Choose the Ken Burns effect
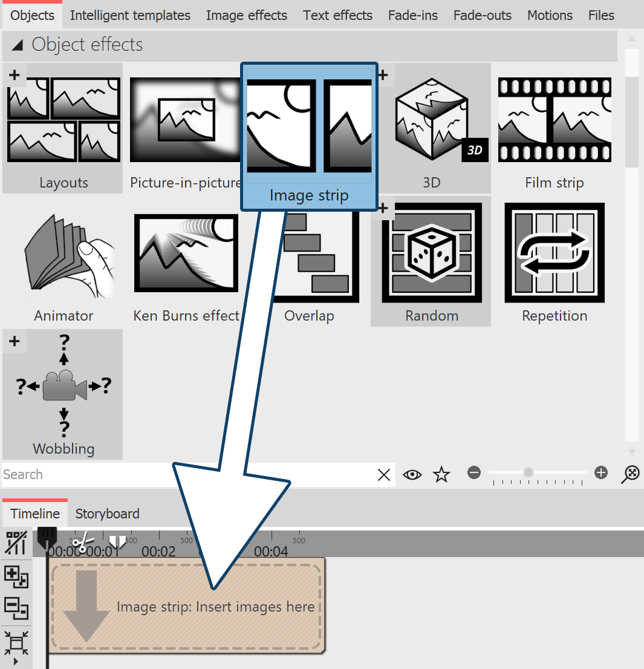The height and width of the screenshot is (669, 644). 186,252
